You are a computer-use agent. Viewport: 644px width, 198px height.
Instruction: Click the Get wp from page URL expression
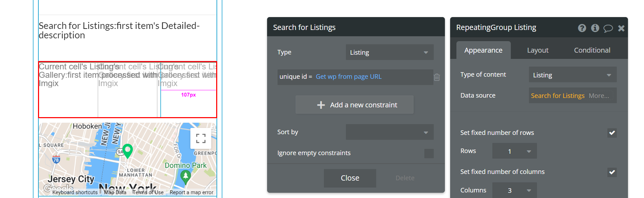[349, 77]
